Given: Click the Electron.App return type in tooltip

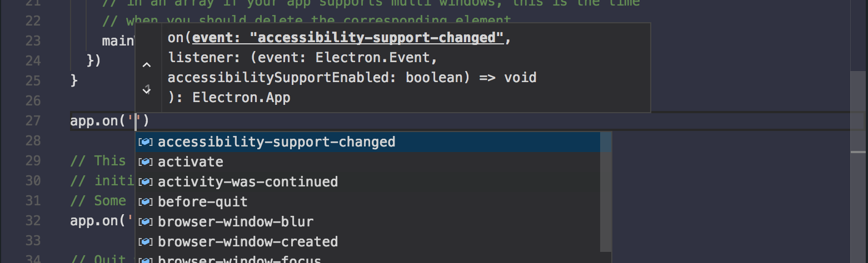Looking at the screenshot, I should (242, 98).
